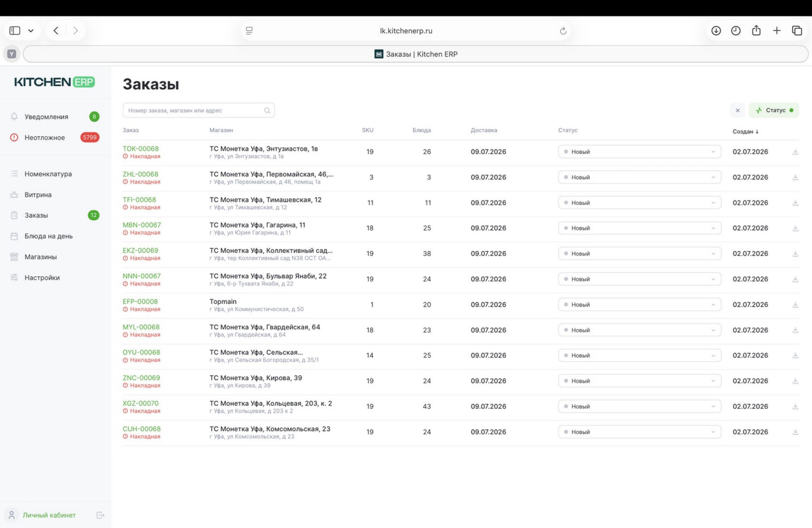Open the sidebar options chevron in Safari
Image resolution: width=812 pixels, height=528 pixels.
[31, 30]
